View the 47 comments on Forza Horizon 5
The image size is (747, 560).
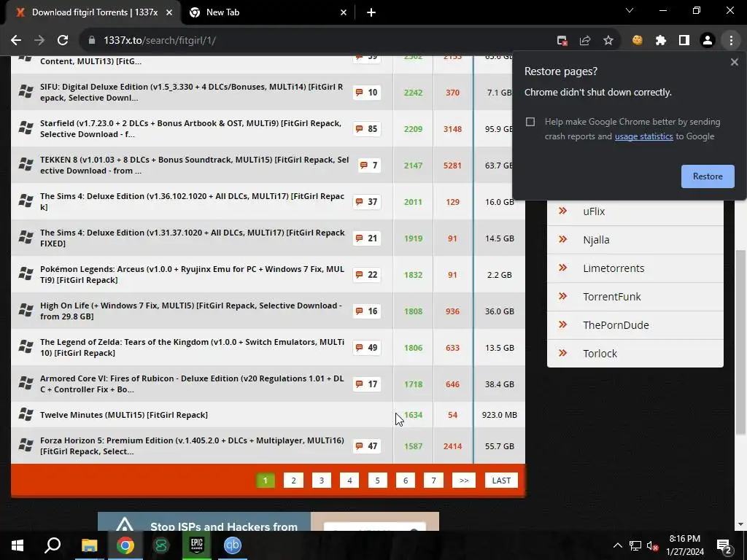[x=366, y=446]
